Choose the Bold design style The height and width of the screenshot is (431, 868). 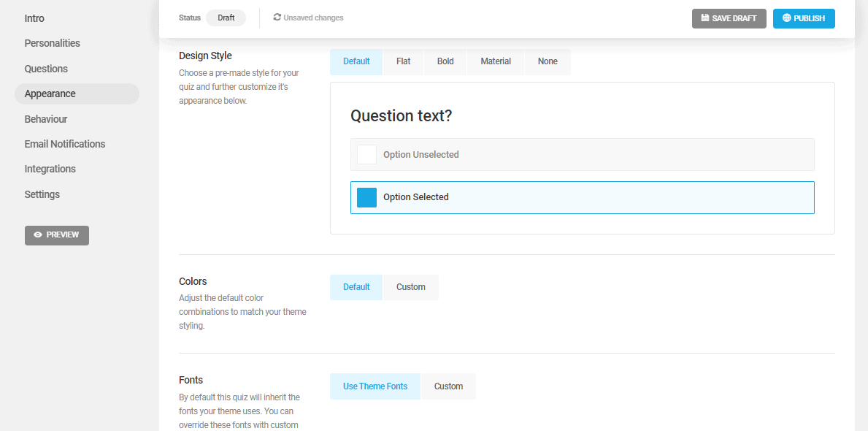(445, 61)
